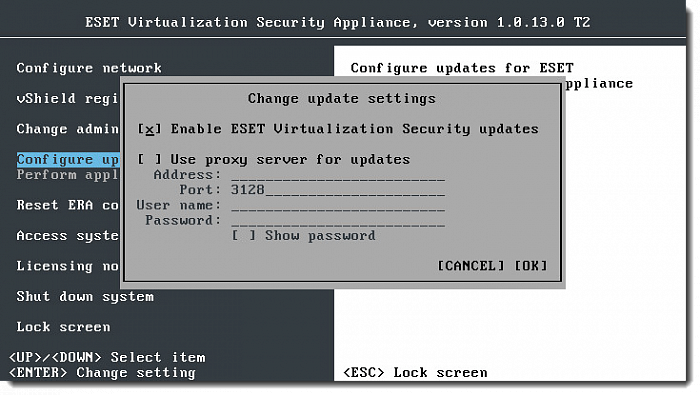Click the ESET Virtualization Security Appliance header

coord(338,22)
